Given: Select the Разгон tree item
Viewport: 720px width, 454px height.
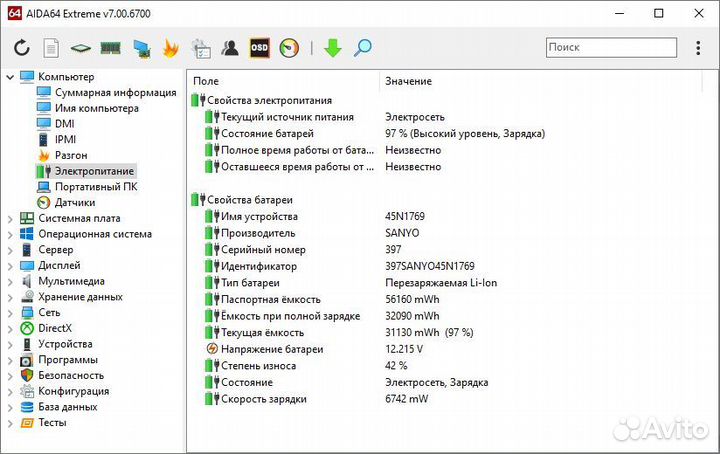Looking at the screenshot, I should pyautogui.click(x=62, y=155).
